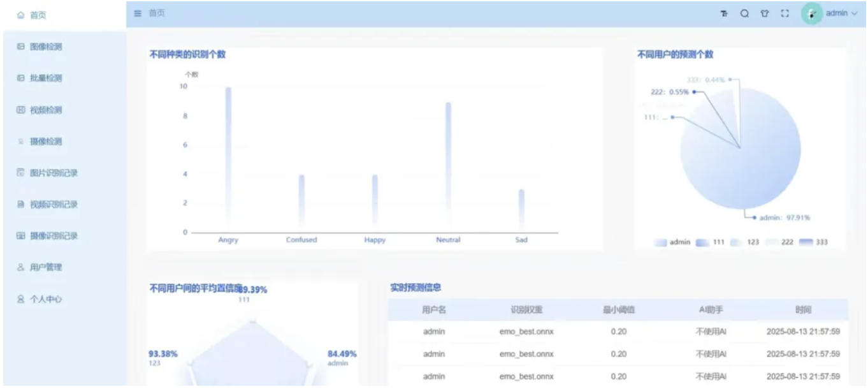868x389 pixels.
Task: Click the Happy bar in the chart
Action: pos(375,203)
